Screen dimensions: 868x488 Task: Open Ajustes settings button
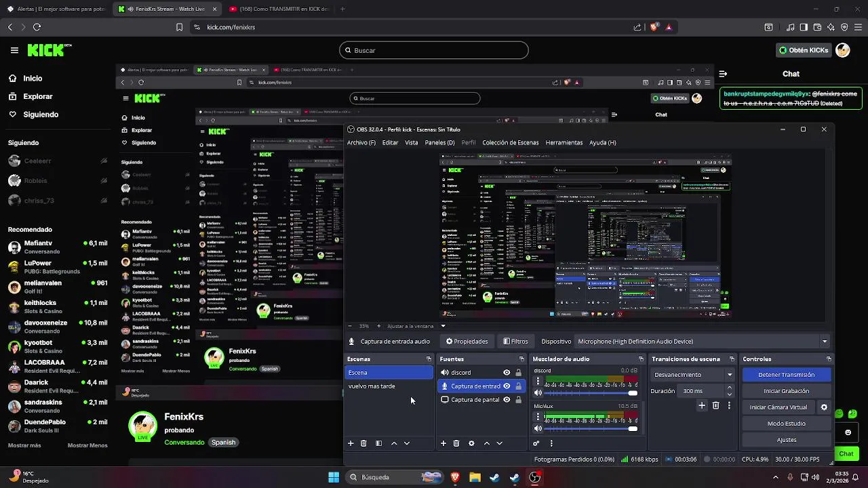click(787, 440)
